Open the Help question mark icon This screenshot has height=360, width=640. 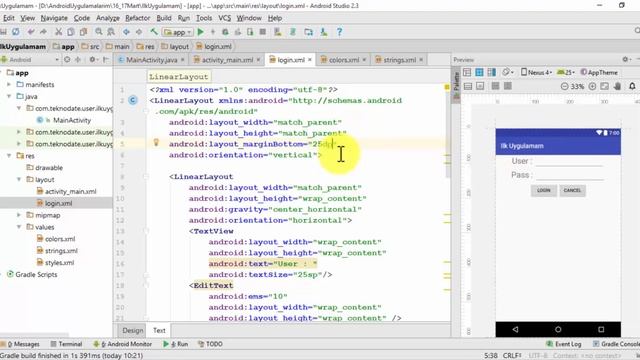coord(339,32)
